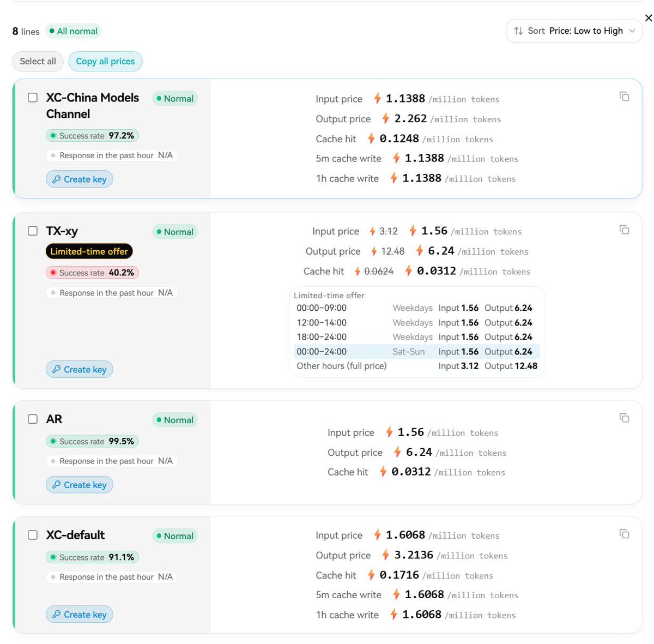Click the 91.1% success rate badge

[x=92, y=557]
